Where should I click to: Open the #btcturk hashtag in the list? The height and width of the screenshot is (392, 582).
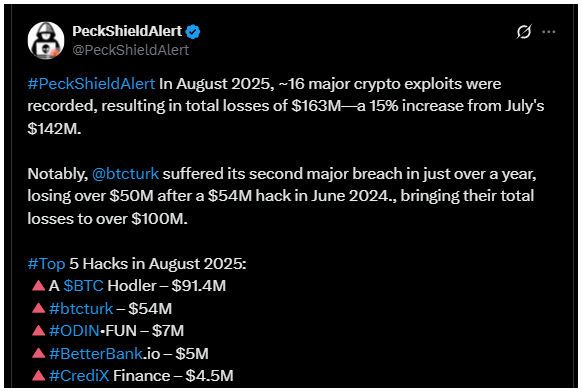coord(81,308)
